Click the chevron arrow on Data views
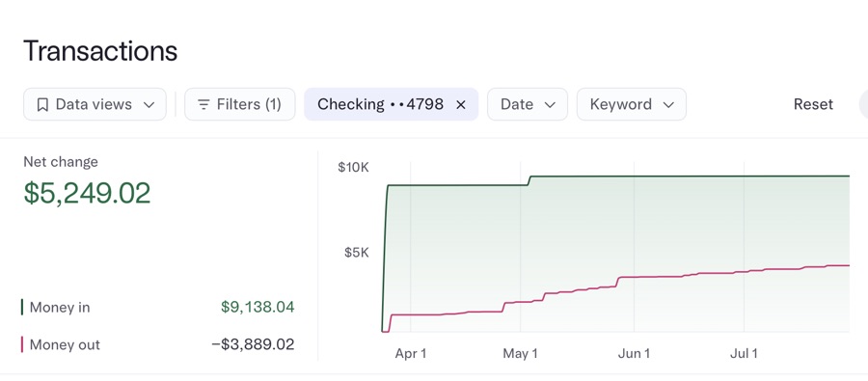 149,105
